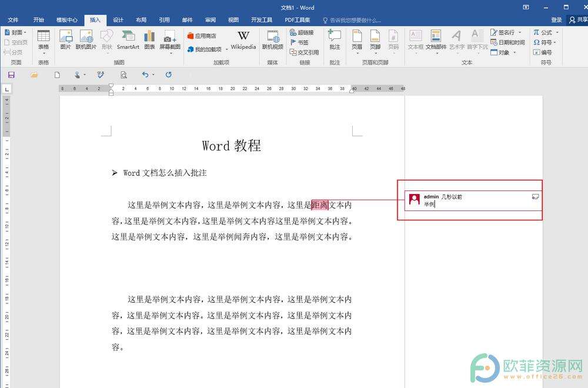This screenshot has height=388, width=588.
Task: Click the highlighted commented word 距离
Action: tap(320, 205)
